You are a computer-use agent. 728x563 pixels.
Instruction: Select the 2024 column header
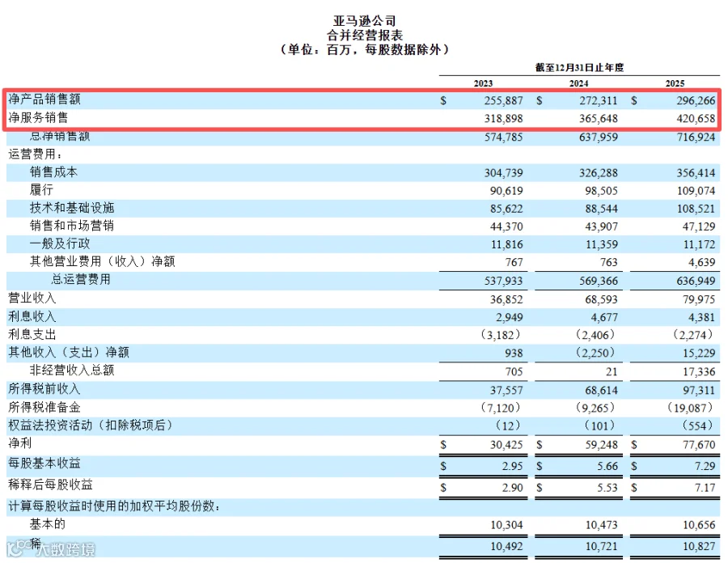click(x=578, y=83)
